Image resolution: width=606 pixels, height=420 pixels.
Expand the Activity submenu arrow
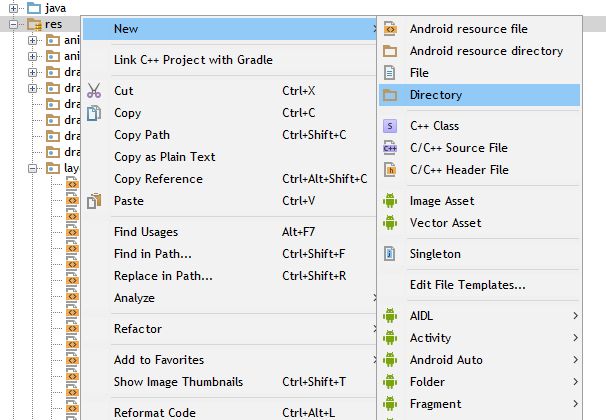pyautogui.click(x=575, y=338)
